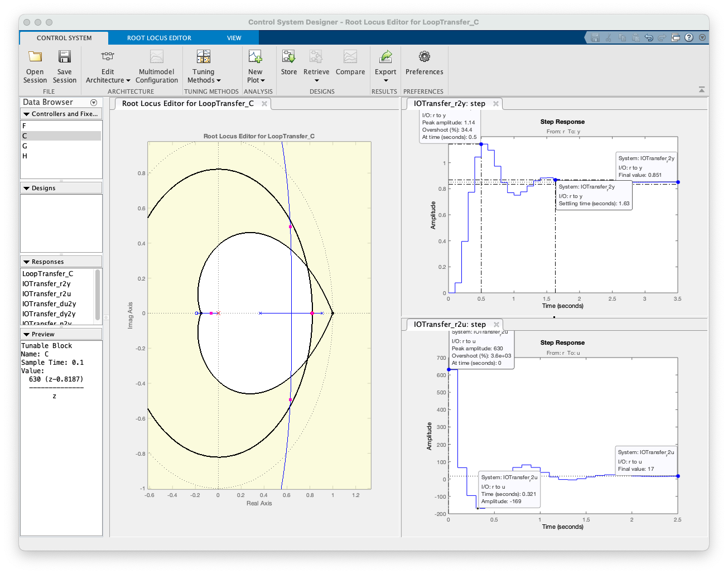Open the Export dropdown arrow

tap(385, 80)
